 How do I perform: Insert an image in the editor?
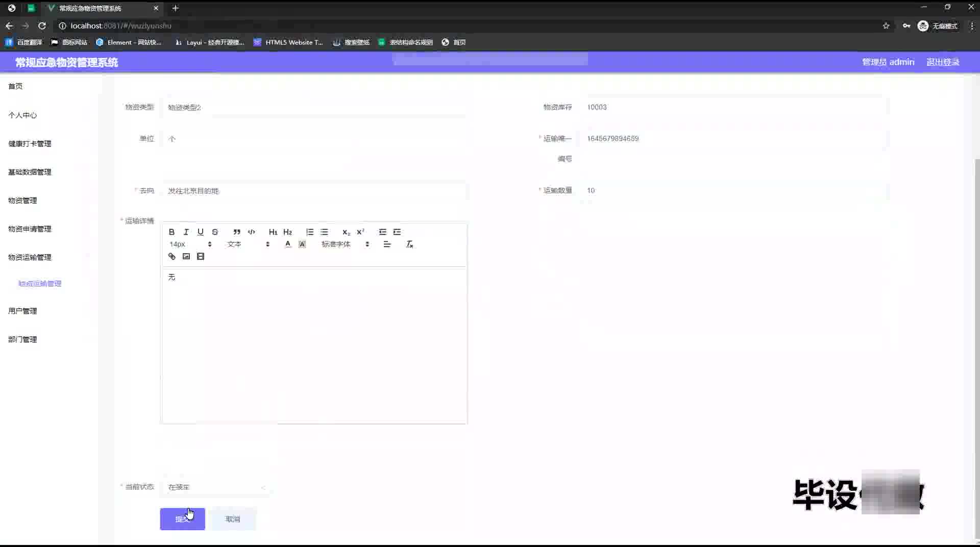click(x=186, y=256)
